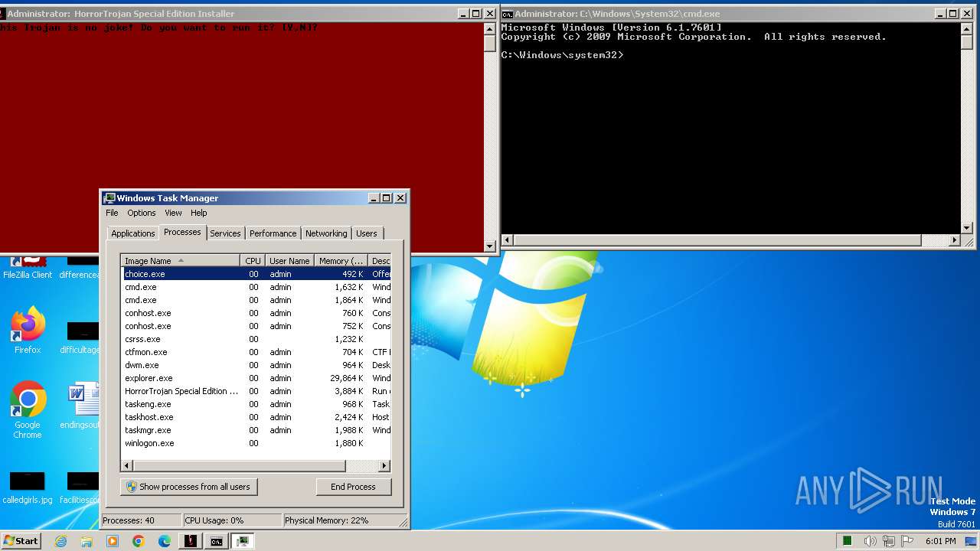Click the End Process button
Viewport: 980px width, 551px height.
(x=354, y=487)
